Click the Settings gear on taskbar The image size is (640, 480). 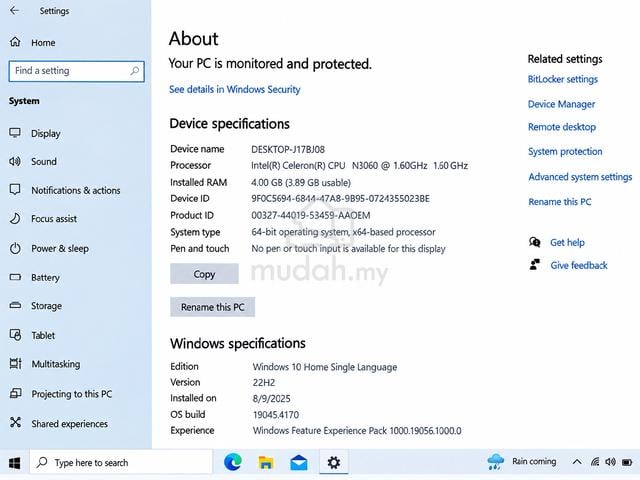tap(333, 462)
